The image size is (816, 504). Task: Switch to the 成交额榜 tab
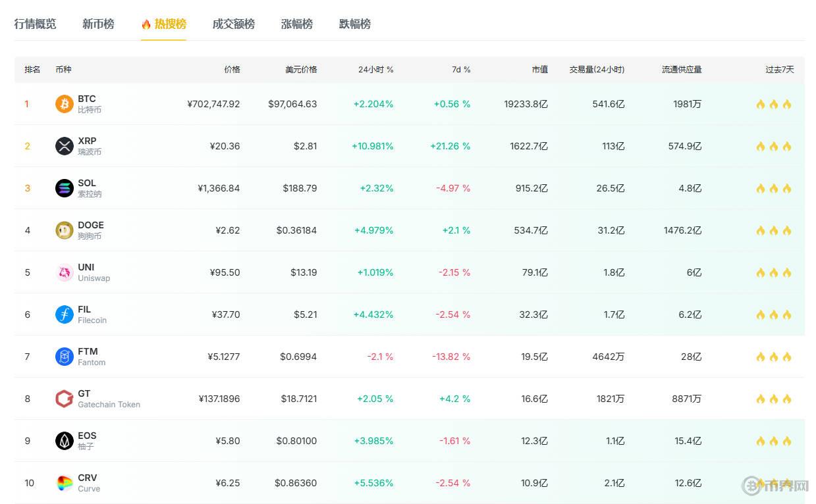point(233,24)
